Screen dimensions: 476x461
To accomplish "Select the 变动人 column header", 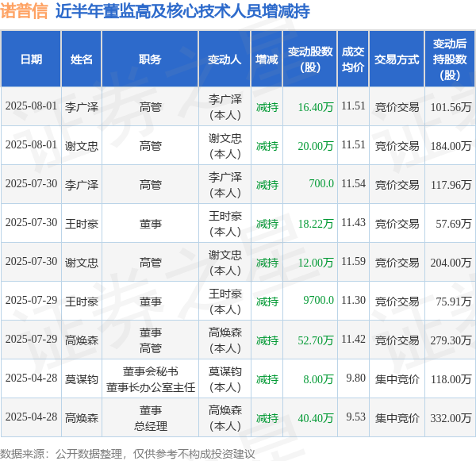I will [x=225, y=60].
